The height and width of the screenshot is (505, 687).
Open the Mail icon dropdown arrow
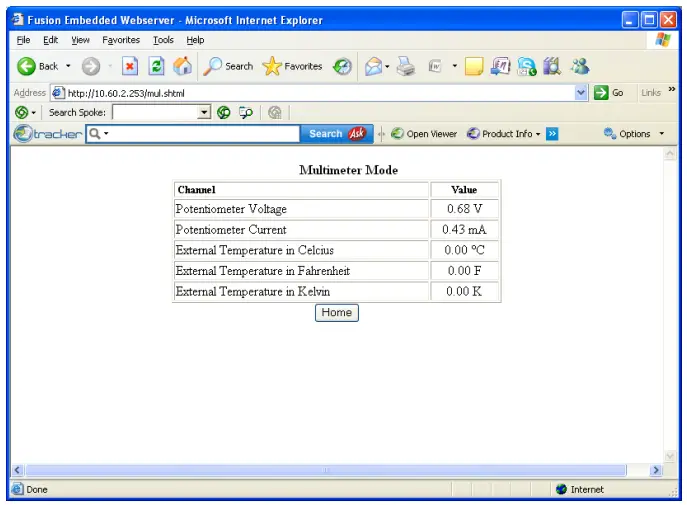[x=387, y=67]
